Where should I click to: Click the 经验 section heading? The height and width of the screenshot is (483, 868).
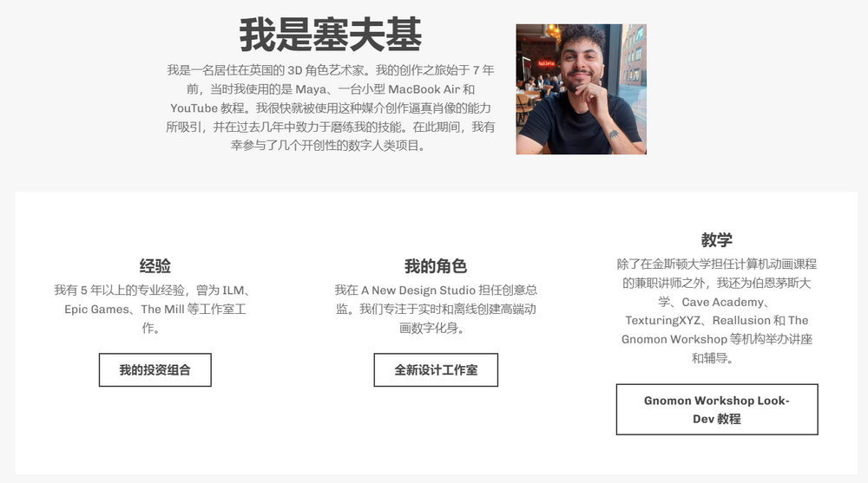[x=155, y=266]
